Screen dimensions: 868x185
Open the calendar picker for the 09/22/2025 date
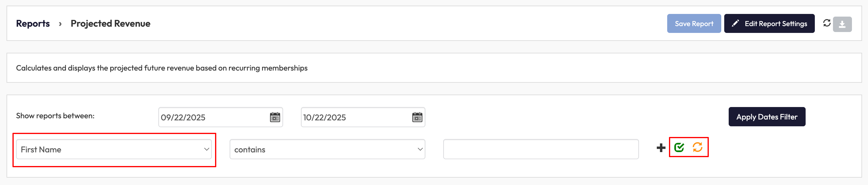click(x=274, y=117)
